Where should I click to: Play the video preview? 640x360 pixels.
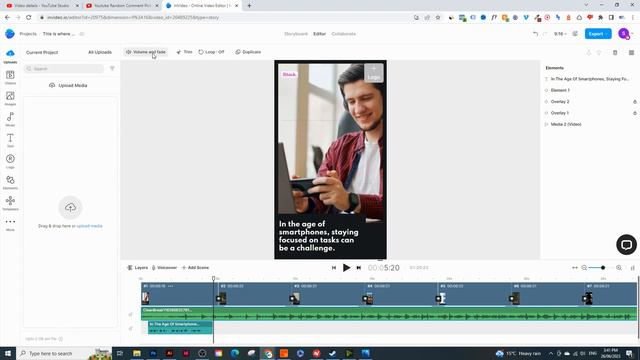point(346,268)
